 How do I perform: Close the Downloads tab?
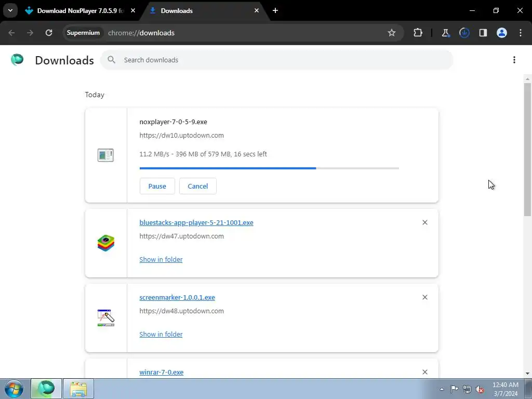tap(257, 11)
